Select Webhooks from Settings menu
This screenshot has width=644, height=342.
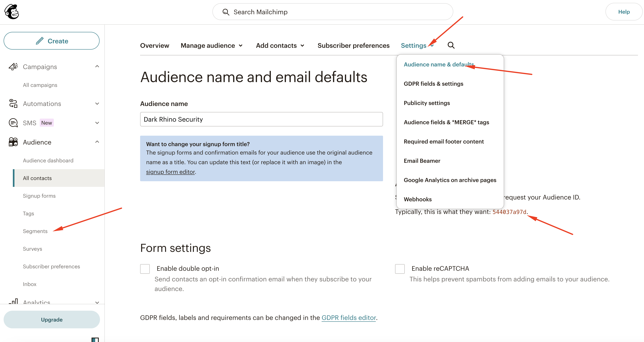pos(418,199)
